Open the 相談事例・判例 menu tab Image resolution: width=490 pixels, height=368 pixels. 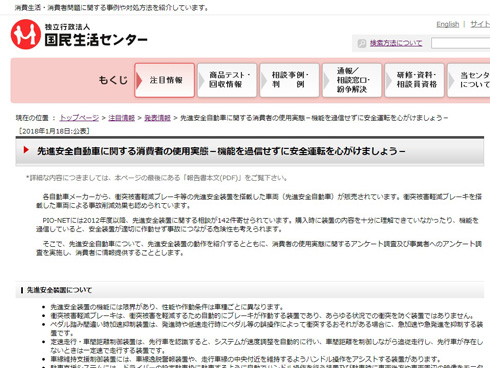[x=289, y=80]
